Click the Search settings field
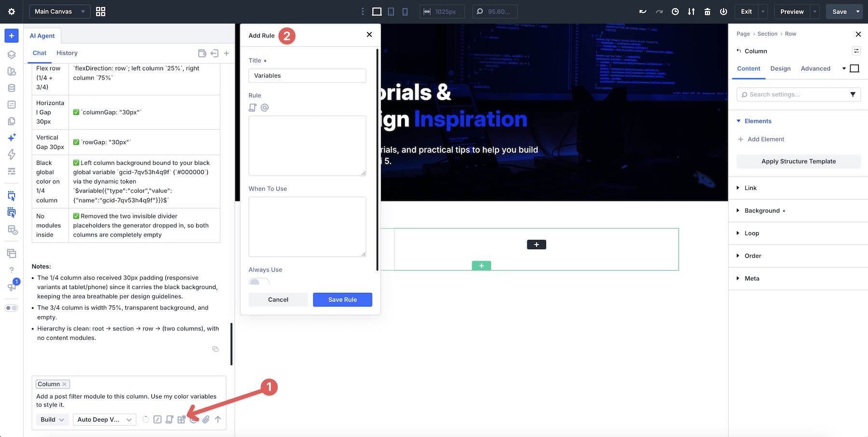The width and height of the screenshot is (868, 437). pos(799,94)
